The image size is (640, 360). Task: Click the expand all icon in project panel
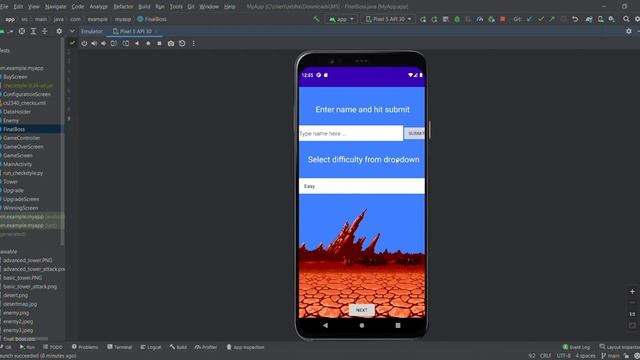[x=33, y=31]
